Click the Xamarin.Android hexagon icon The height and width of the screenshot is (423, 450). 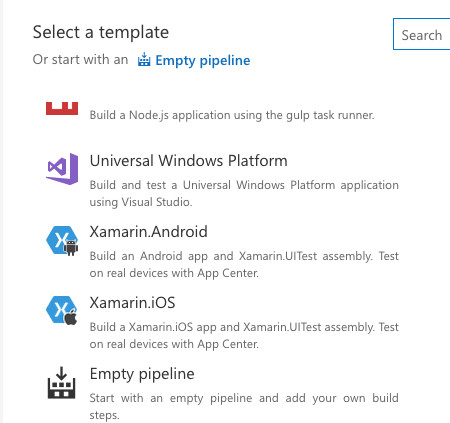[x=62, y=241]
